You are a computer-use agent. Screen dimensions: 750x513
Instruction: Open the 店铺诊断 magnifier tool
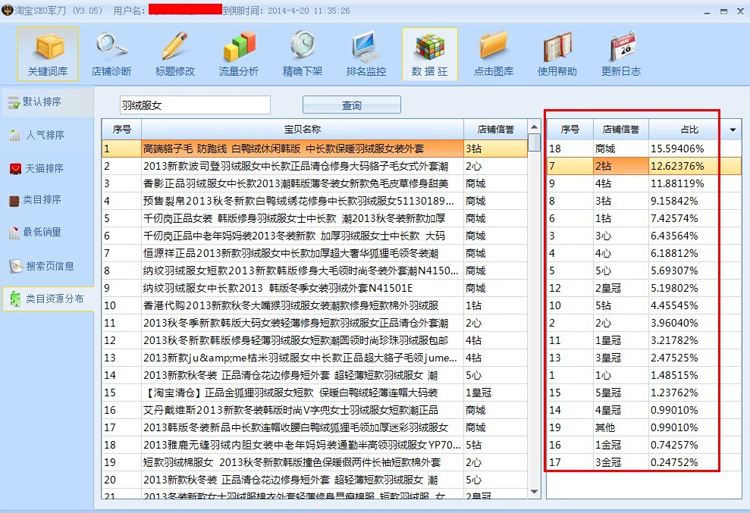111,54
